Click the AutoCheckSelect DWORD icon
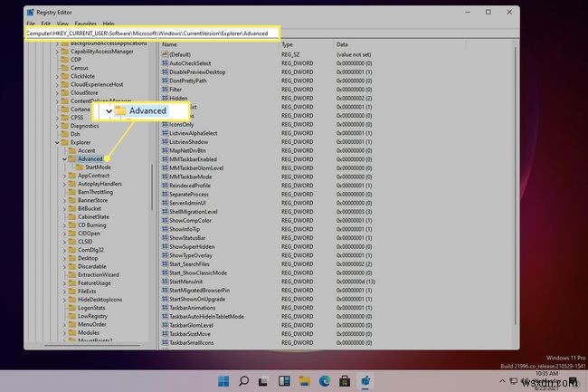The image size is (588, 392). coord(165,63)
